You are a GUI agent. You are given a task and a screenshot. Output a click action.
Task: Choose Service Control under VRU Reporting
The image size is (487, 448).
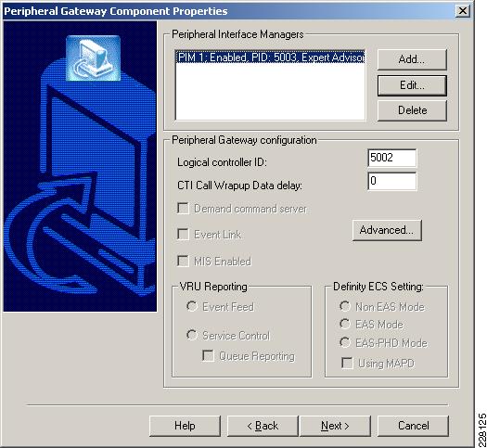(x=192, y=335)
